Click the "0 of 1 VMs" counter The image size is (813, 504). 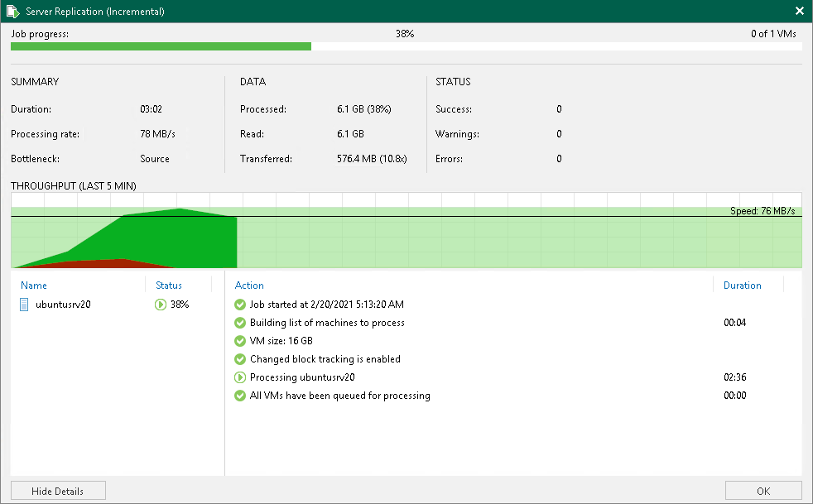pos(773,34)
